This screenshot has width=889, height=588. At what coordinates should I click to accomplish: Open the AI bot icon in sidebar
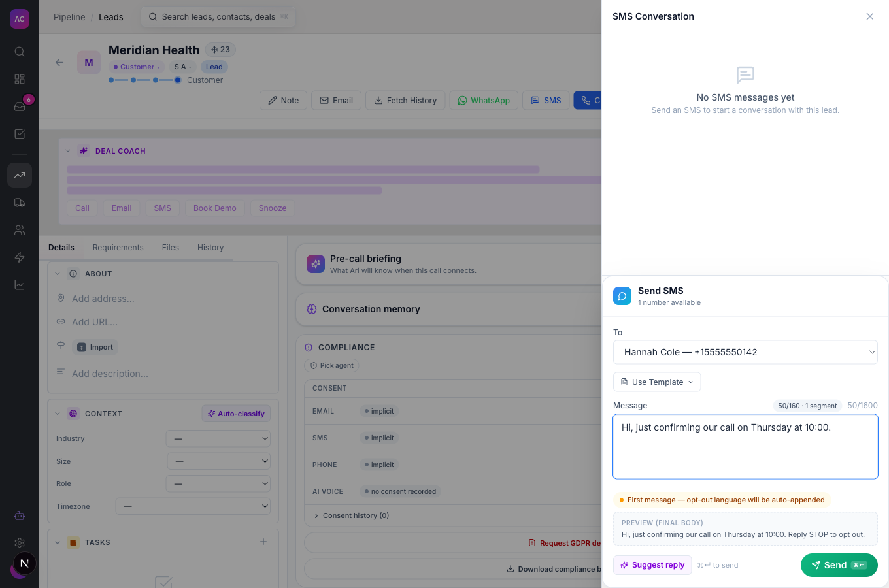20,515
